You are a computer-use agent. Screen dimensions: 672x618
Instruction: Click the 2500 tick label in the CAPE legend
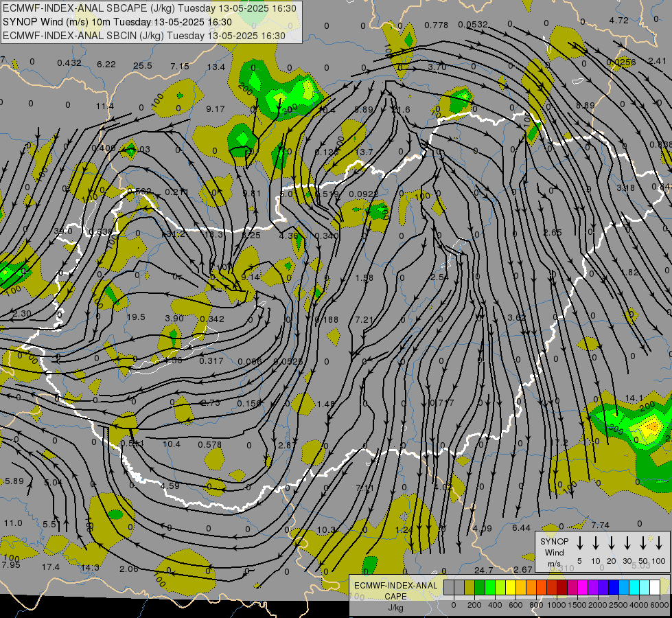coord(618,605)
